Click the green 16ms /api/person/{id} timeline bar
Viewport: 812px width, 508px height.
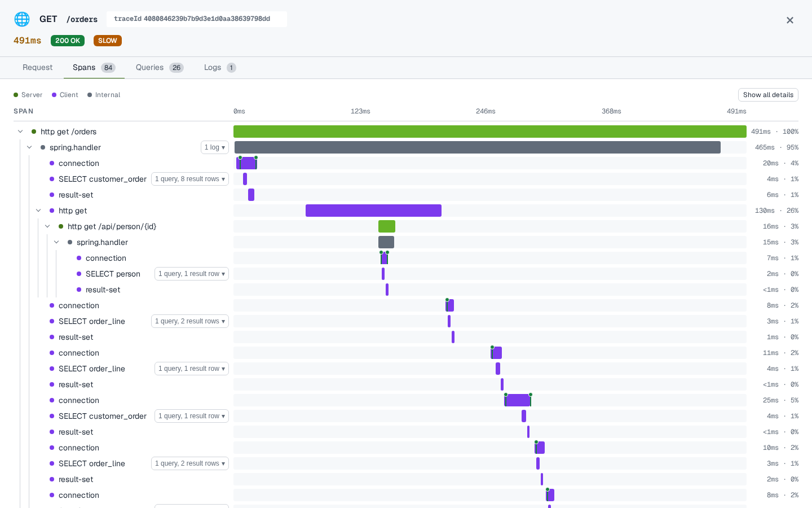coord(387,226)
